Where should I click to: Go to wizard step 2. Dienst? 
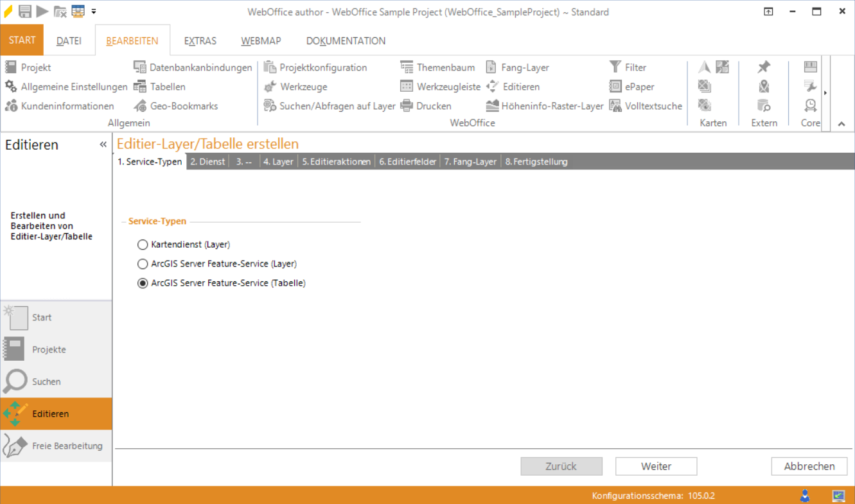click(x=208, y=162)
